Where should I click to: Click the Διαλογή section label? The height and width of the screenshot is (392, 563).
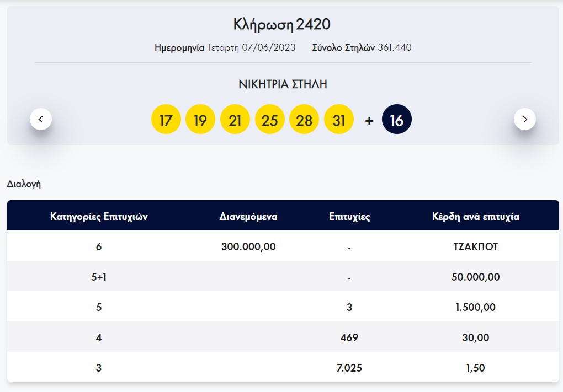pos(24,184)
